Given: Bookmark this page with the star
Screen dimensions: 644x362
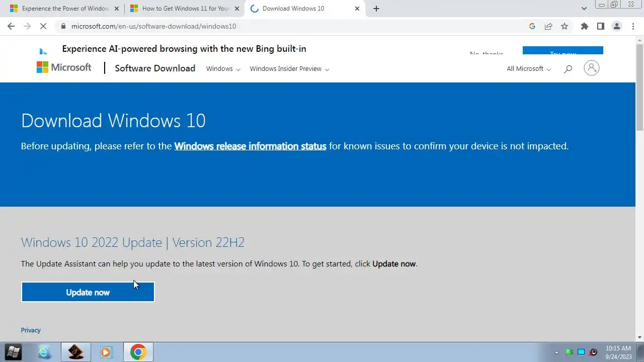Looking at the screenshot, I should pos(565,26).
